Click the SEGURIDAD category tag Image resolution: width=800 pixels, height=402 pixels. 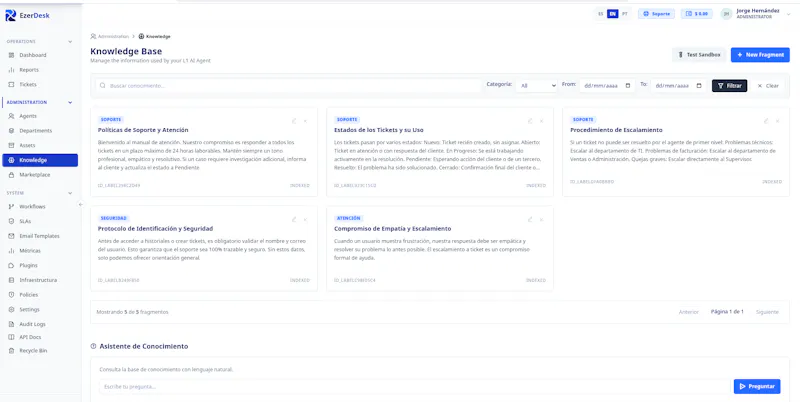(x=113, y=218)
